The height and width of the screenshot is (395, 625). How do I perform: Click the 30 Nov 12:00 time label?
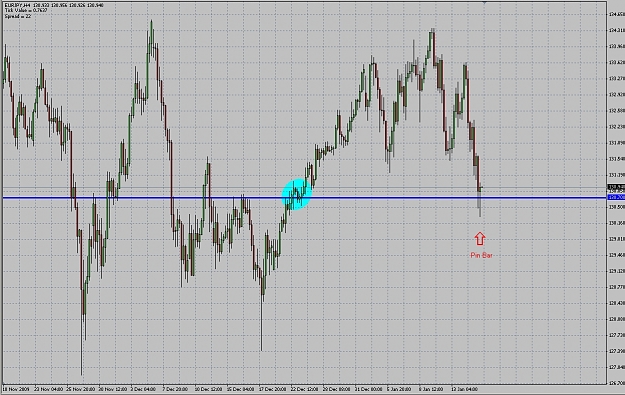[113, 389]
